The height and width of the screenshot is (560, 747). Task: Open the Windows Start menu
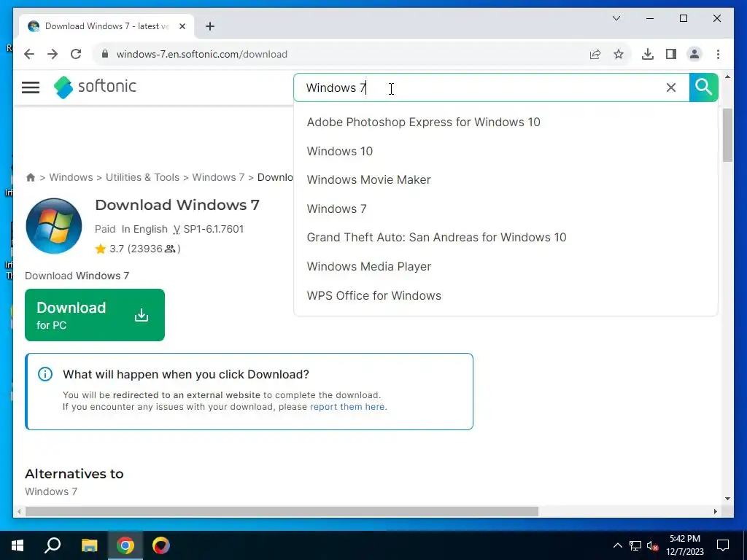click(x=18, y=545)
